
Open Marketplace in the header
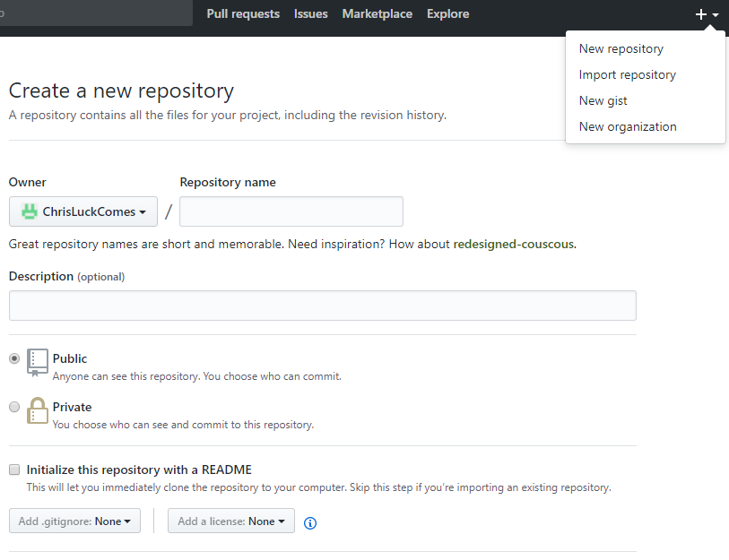click(377, 14)
